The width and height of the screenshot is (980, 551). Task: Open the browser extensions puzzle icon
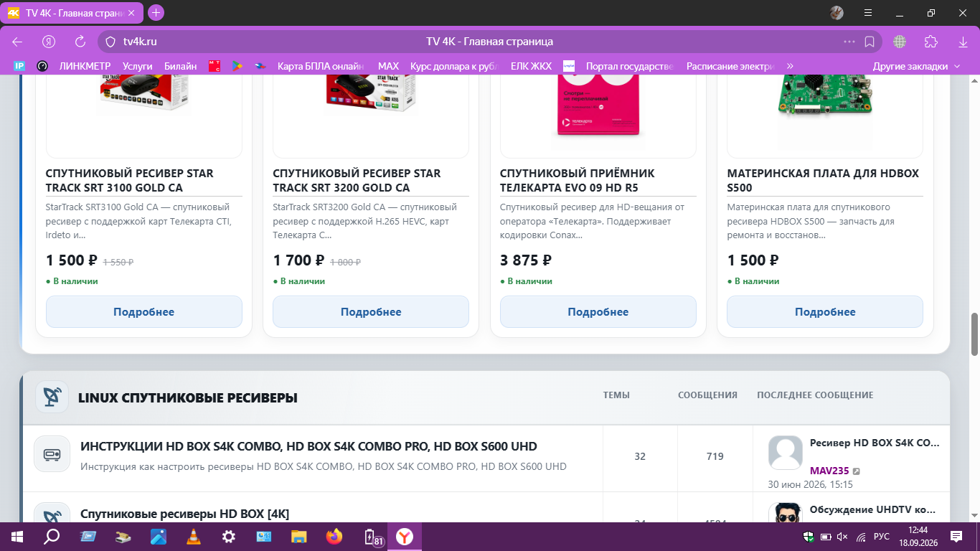coord(931,42)
